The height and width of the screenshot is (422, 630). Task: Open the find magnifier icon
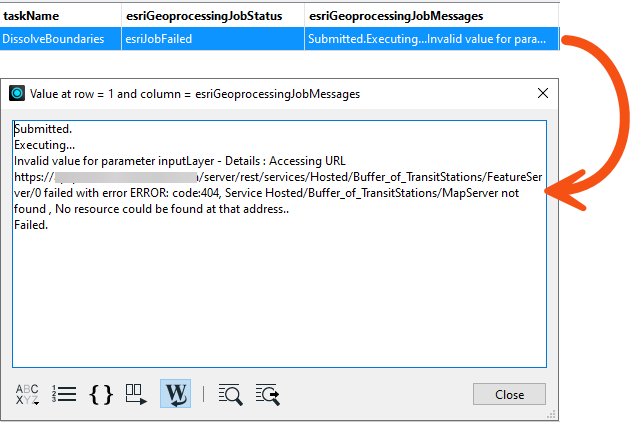231,394
